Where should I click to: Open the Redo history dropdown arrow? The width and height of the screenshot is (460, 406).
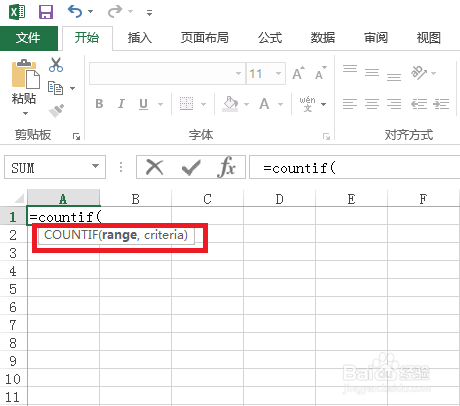coord(130,12)
